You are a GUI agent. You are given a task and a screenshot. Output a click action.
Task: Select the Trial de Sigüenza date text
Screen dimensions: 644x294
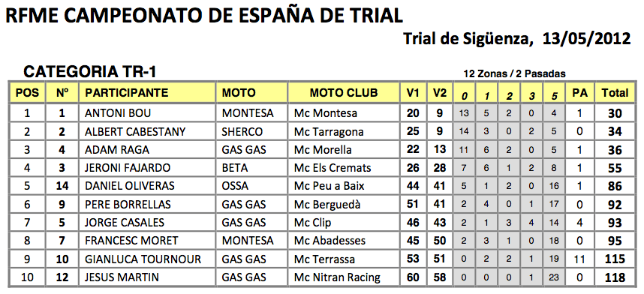(x=516, y=39)
